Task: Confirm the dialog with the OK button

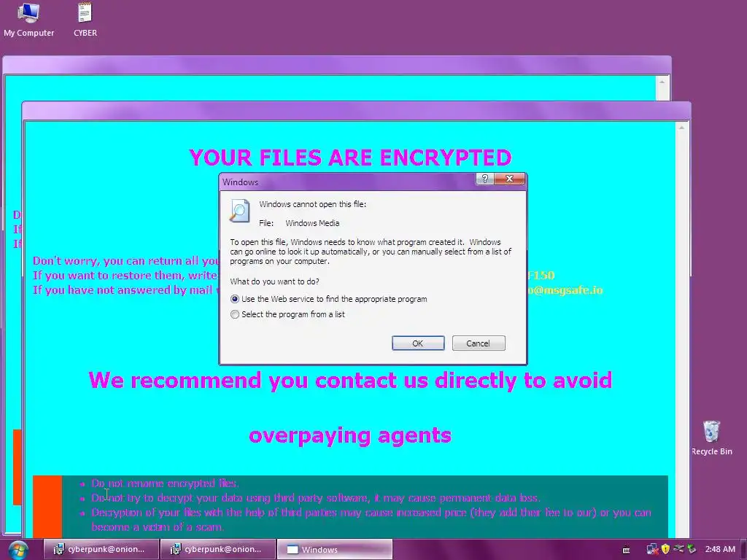Action: tap(418, 343)
